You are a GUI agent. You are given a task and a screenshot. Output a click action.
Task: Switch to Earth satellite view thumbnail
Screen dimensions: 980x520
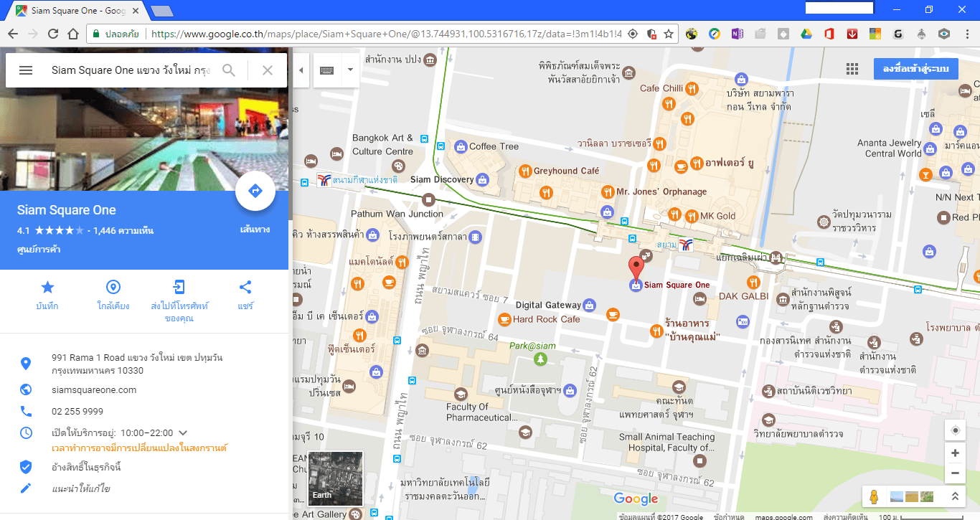[335, 478]
